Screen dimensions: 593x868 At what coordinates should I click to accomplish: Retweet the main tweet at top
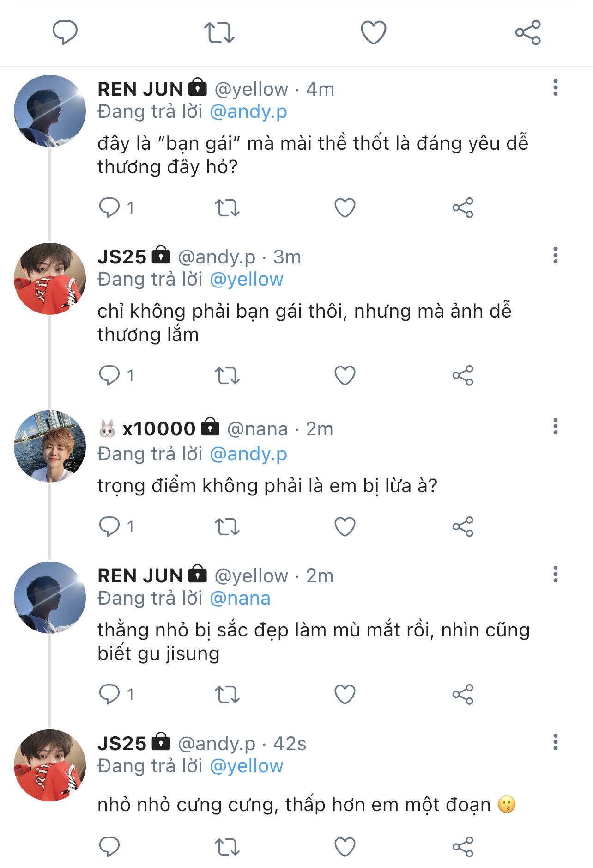coord(219,33)
